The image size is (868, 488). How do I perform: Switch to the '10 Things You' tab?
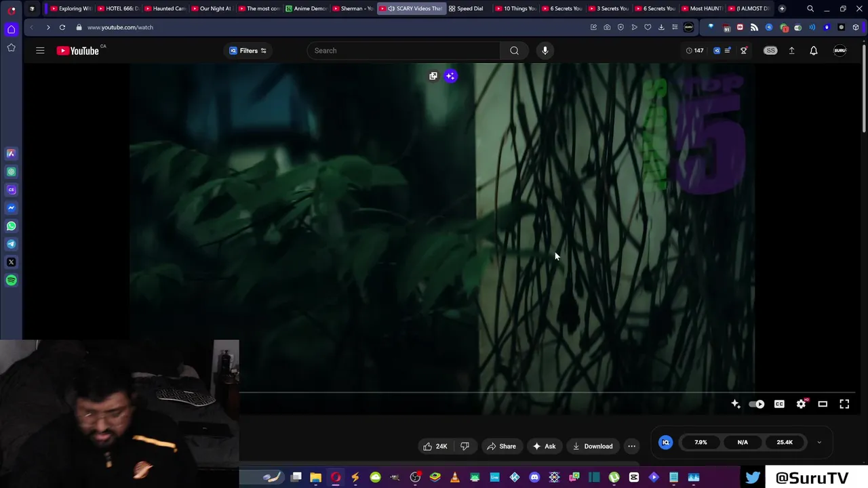[515, 9]
